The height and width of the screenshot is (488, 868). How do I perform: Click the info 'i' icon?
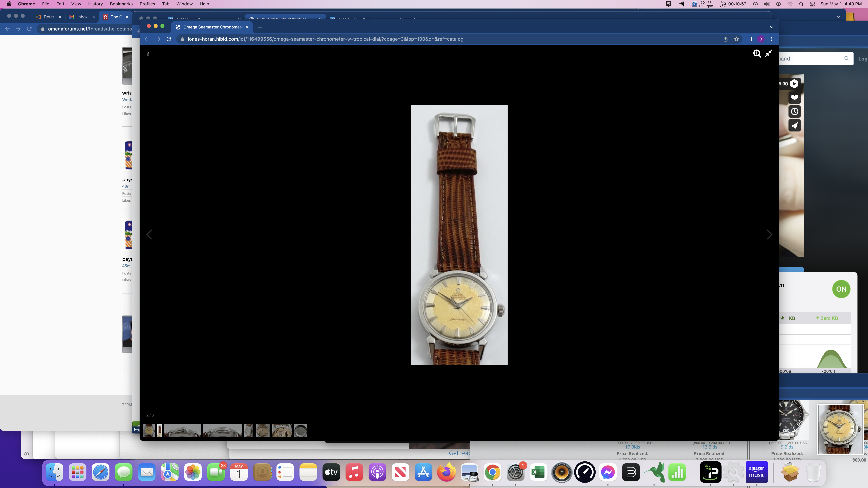tap(148, 54)
